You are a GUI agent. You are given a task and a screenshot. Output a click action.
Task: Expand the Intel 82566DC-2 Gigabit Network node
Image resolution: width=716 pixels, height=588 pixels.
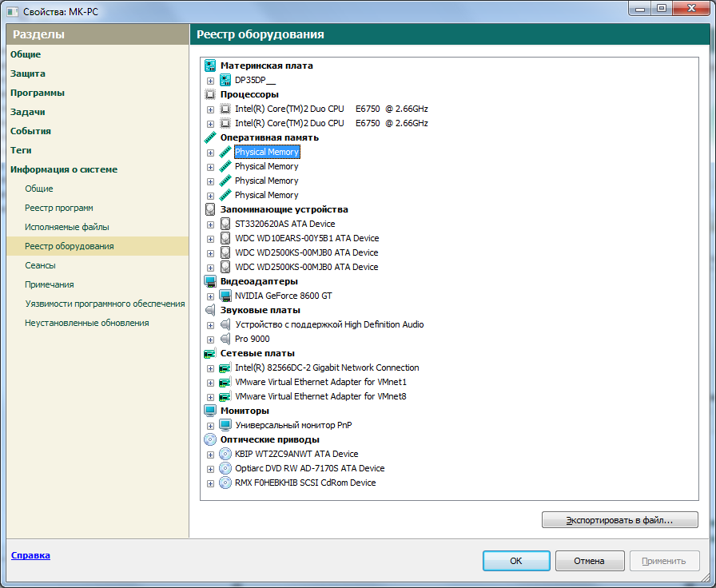click(x=210, y=368)
